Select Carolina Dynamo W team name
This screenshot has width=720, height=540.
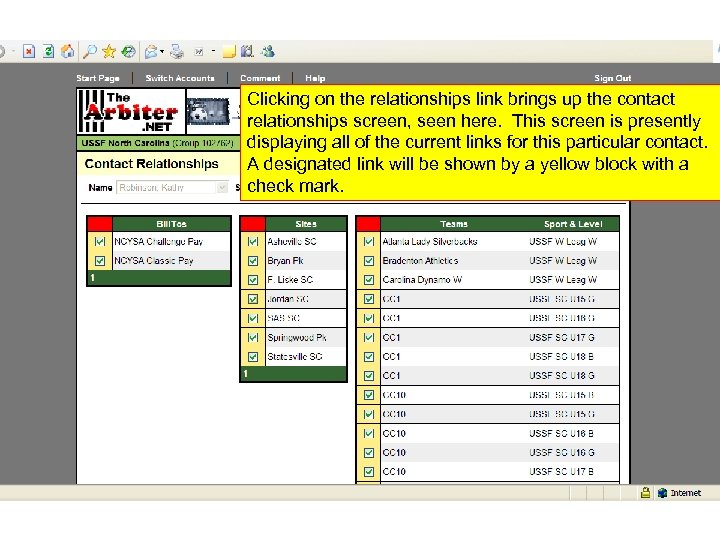pos(422,280)
